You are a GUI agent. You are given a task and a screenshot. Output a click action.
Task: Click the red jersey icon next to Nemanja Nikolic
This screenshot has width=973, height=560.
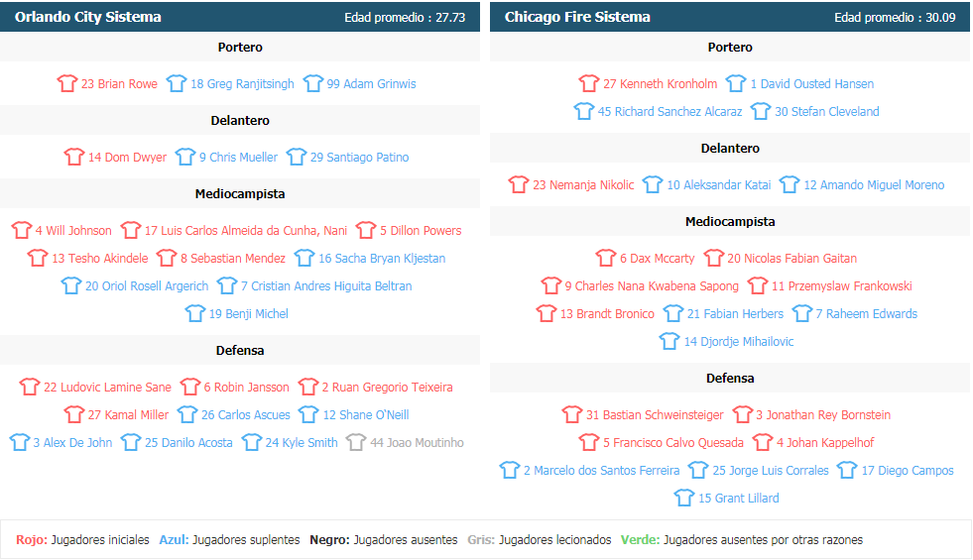pyautogui.click(x=518, y=184)
